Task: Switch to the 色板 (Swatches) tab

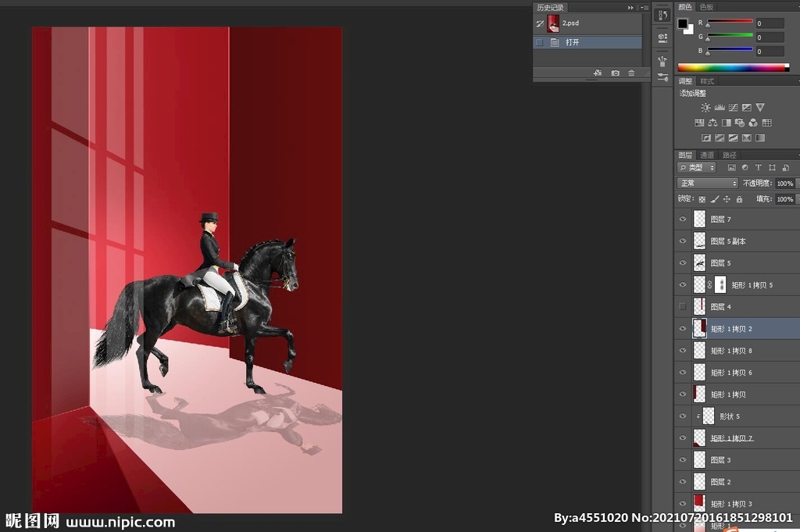Action: click(706, 7)
